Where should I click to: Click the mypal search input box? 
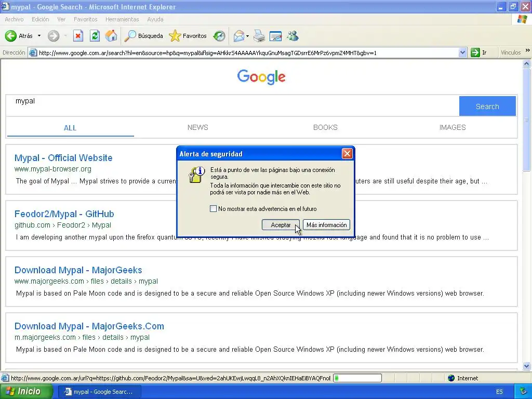pos(233,105)
